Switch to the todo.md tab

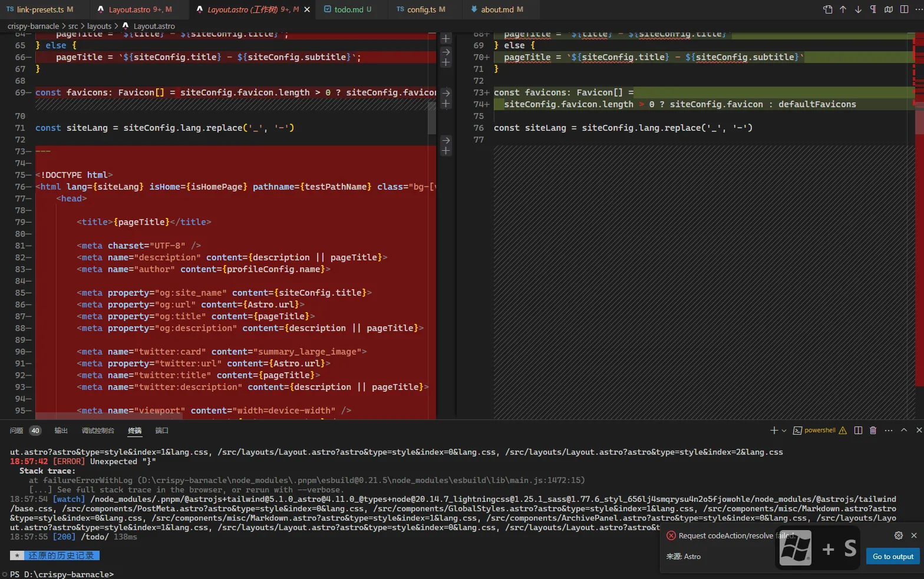coord(348,9)
